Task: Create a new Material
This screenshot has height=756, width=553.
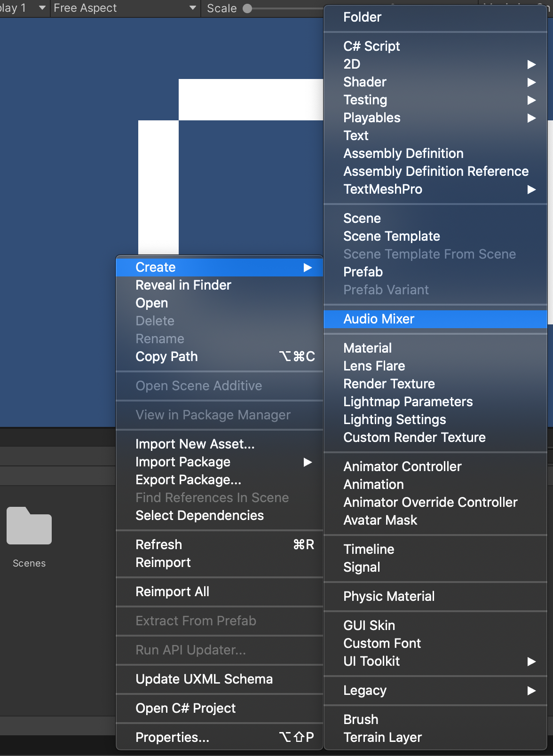Action: [x=435, y=348]
